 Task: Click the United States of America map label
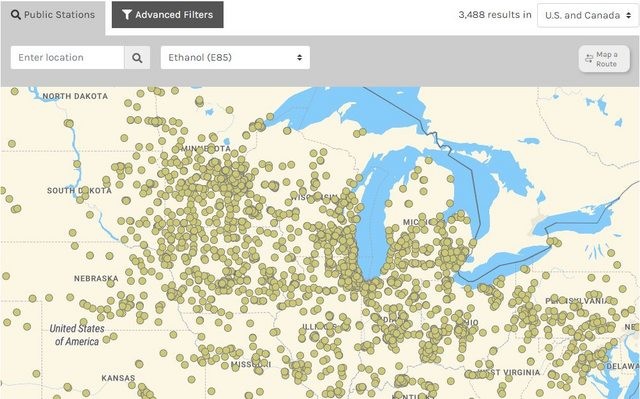click(77, 335)
